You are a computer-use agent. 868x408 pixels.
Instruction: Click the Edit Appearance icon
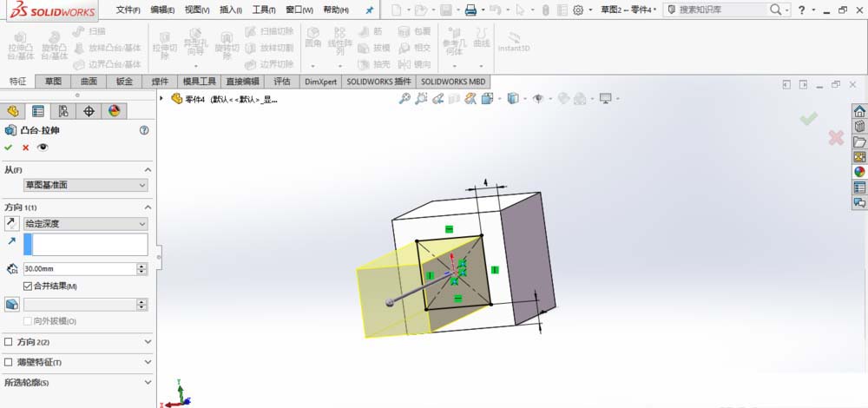pyautogui.click(x=563, y=99)
